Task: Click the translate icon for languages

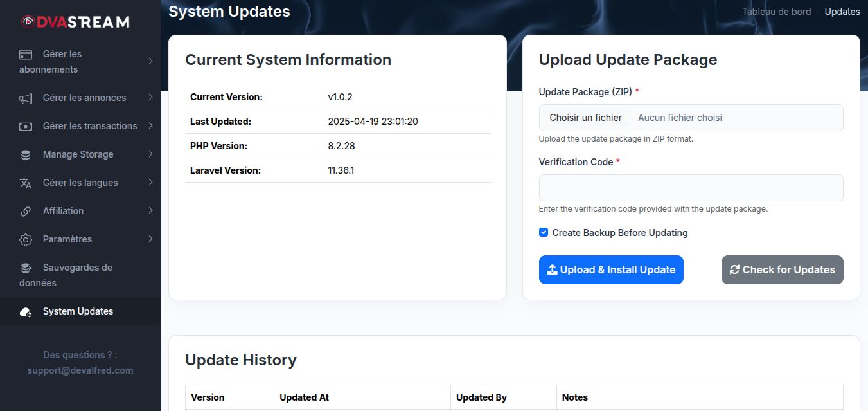Action: (x=26, y=183)
